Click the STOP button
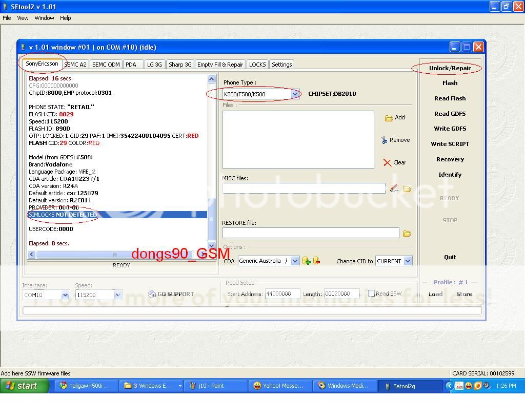 (450, 220)
